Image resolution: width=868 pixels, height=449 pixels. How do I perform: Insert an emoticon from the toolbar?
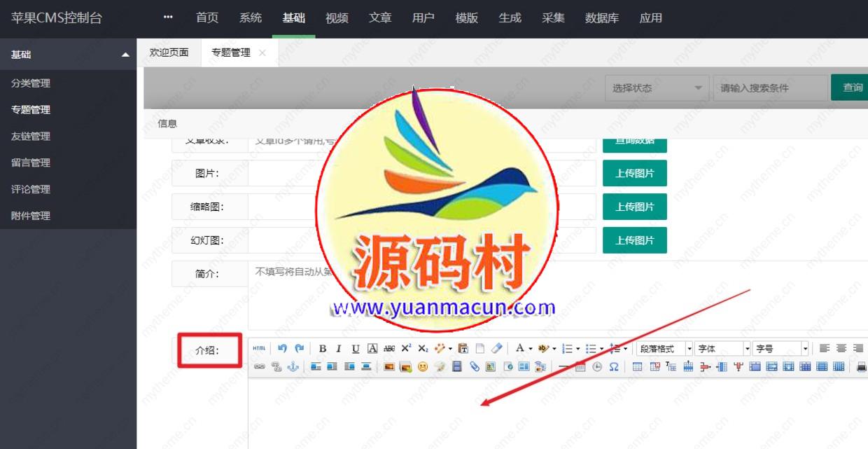(423, 366)
